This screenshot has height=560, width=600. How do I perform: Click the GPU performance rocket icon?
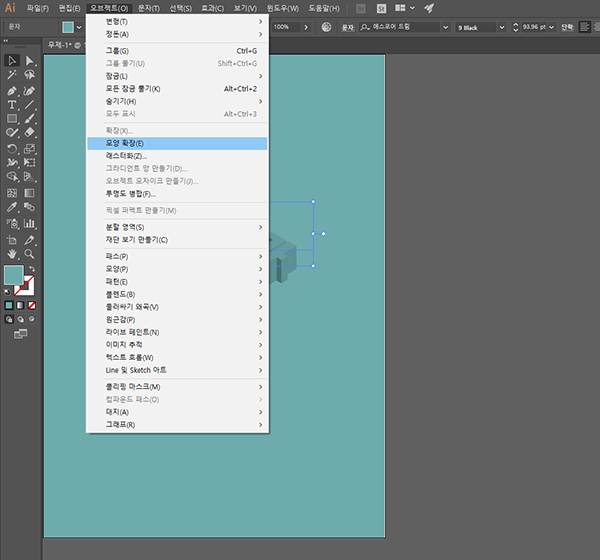[x=429, y=8]
